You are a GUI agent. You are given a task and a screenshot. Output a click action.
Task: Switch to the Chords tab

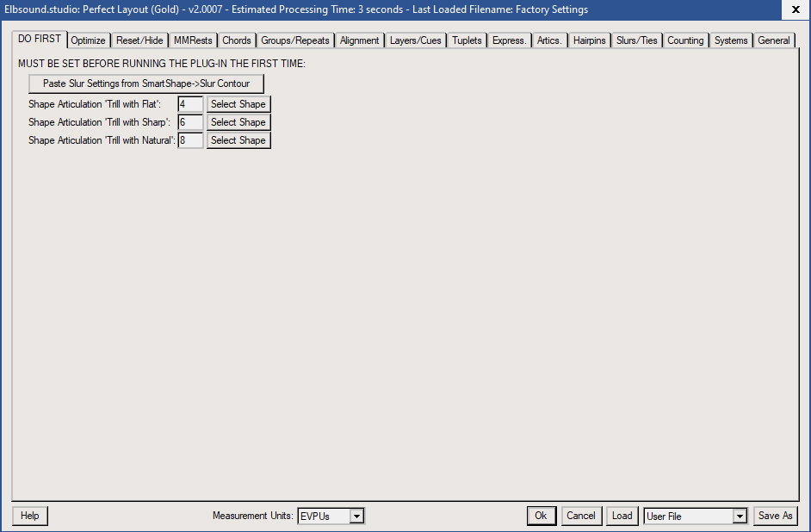click(x=236, y=40)
